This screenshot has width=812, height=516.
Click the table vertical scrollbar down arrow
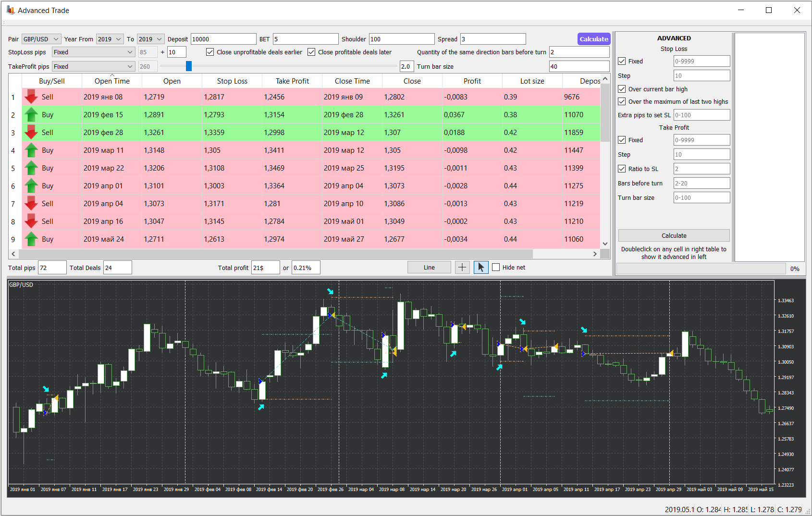(605, 244)
